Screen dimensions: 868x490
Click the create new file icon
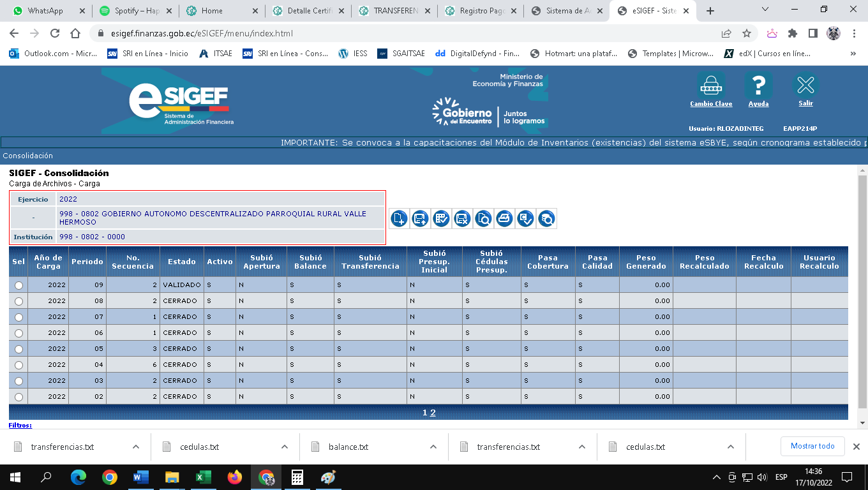tap(399, 219)
